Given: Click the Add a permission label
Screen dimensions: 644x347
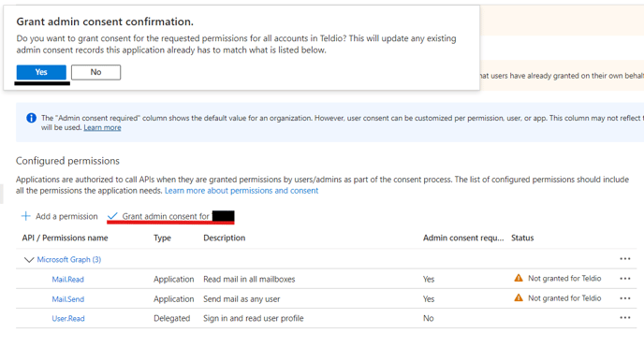Looking at the screenshot, I should click(66, 216).
